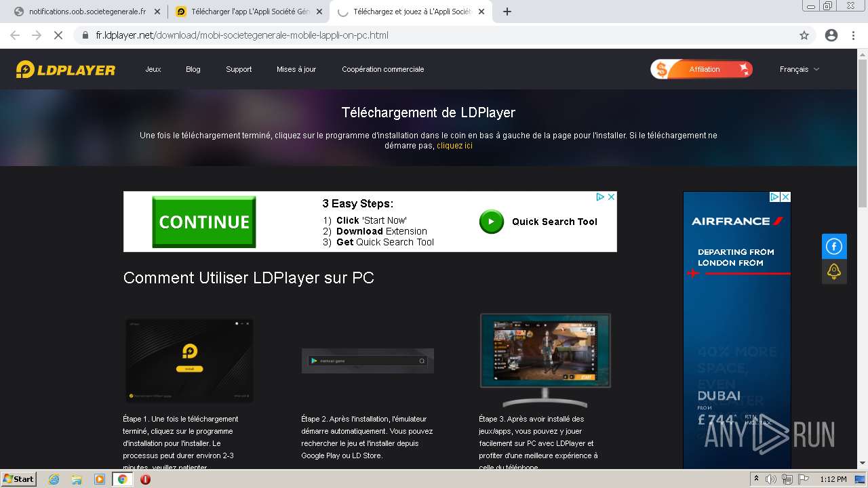This screenshot has width=868, height=488.
Task: Expand the Français language dropdown
Action: pyautogui.click(x=800, y=69)
